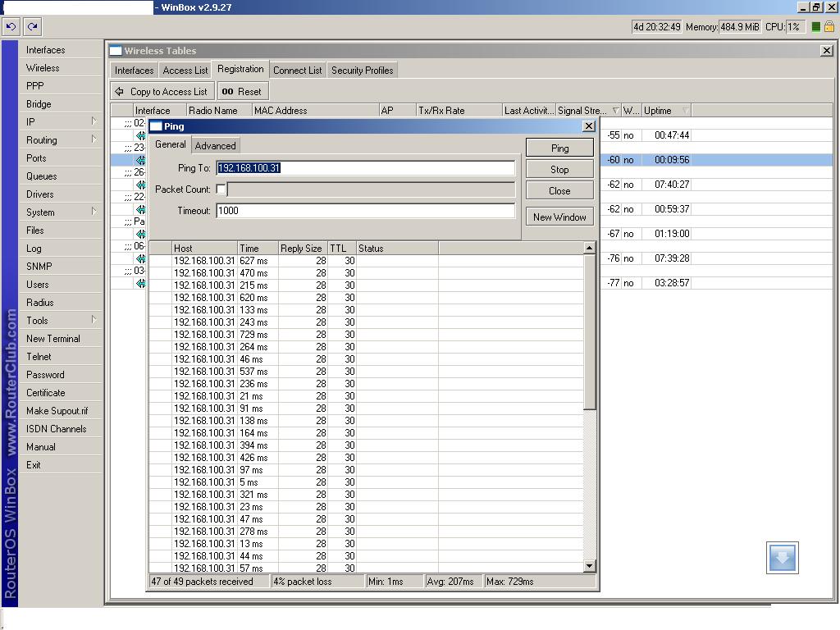The image size is (840, 630).
Task: Click the Packet Count input field
Action: [x=371, y=189]
